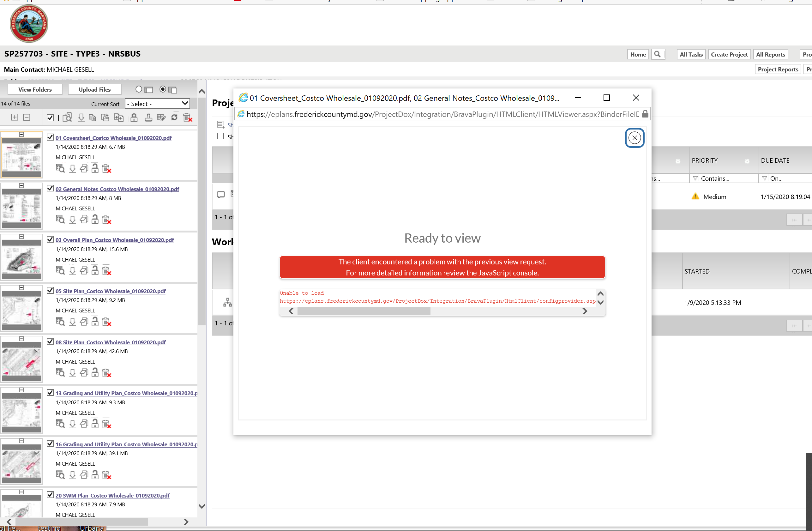
Task: Open the All Tasks menu item
Action: pyautogui.click(x=691, y=54)
